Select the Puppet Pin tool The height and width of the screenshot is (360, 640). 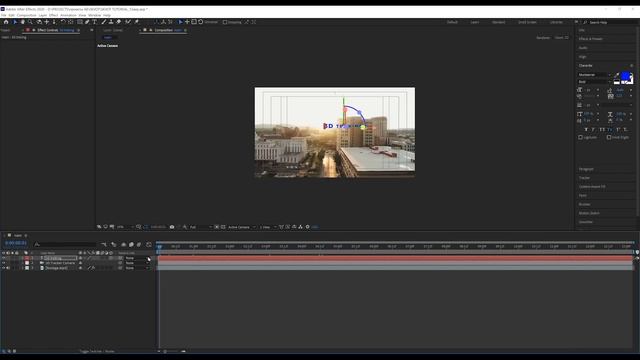pyautogui.click(x=136, y=22)
